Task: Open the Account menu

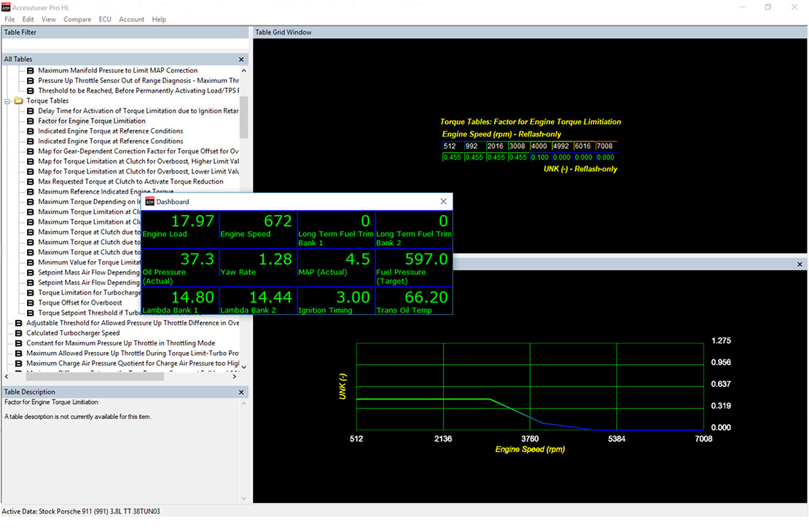Action: [132, 19]
